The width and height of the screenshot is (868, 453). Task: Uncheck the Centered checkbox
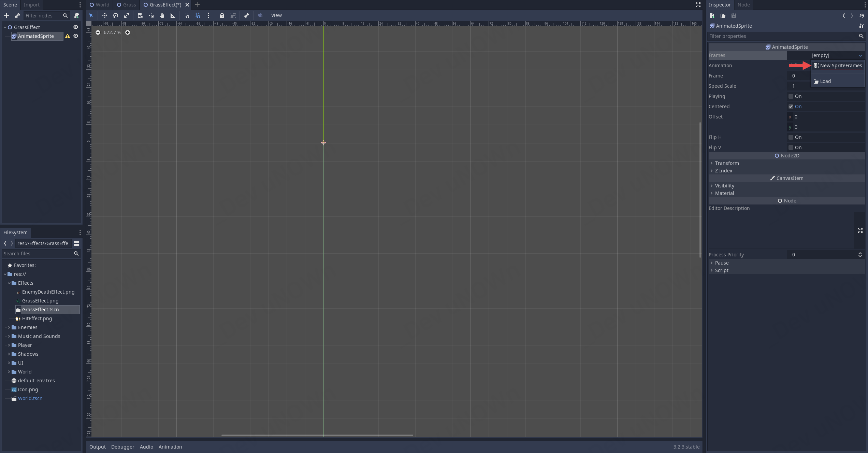(791, 107)
